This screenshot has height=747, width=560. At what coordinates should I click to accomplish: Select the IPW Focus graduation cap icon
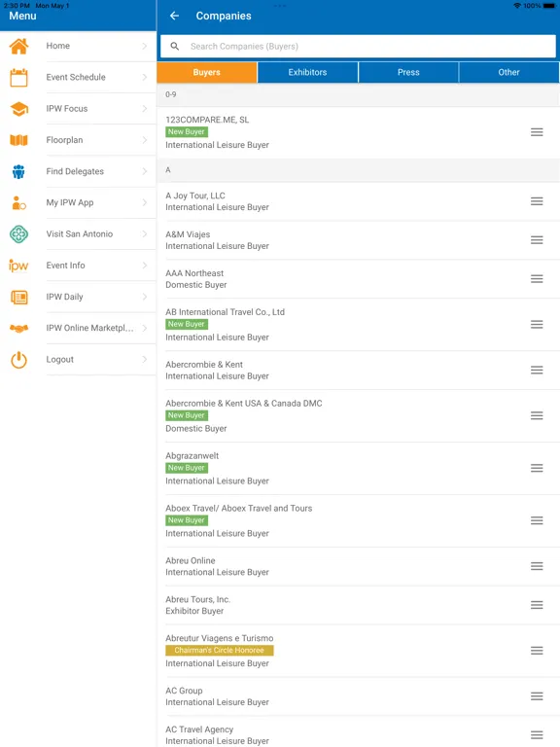point(19,109)
